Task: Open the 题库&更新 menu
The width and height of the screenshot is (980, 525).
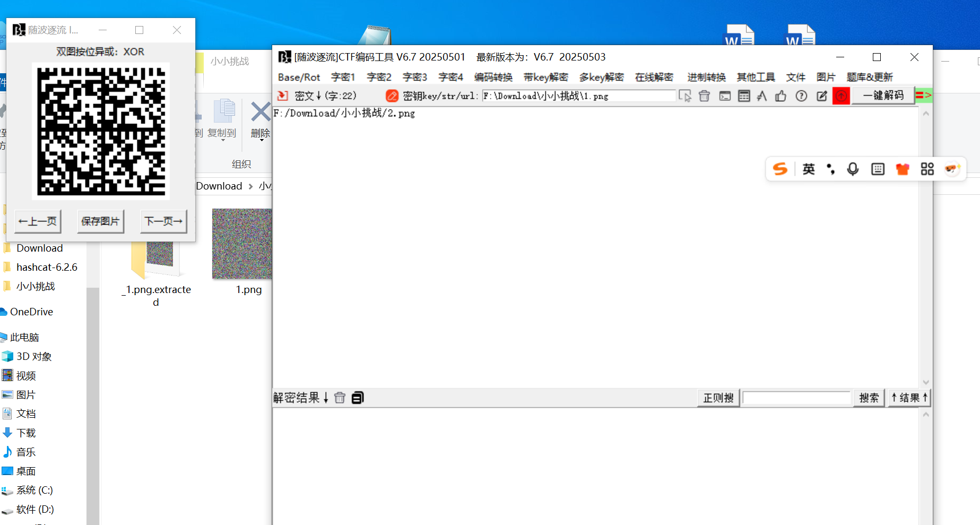Action: click(x=870, y=78)
